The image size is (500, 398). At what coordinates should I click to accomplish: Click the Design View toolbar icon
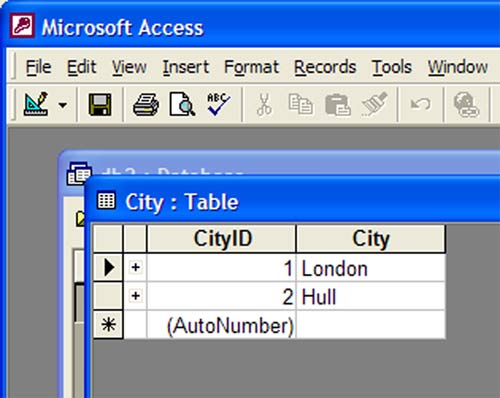[x=36, y=105]
